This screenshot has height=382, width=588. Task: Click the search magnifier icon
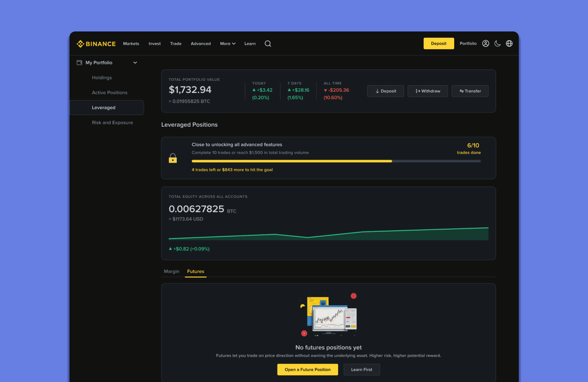(x=268, y=44)
